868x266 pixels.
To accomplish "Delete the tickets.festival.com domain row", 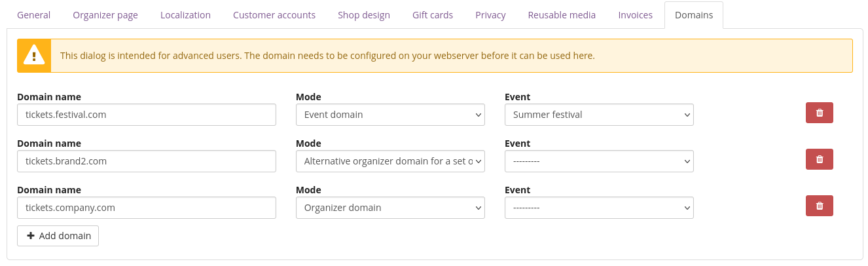I will tap(819, 113).
